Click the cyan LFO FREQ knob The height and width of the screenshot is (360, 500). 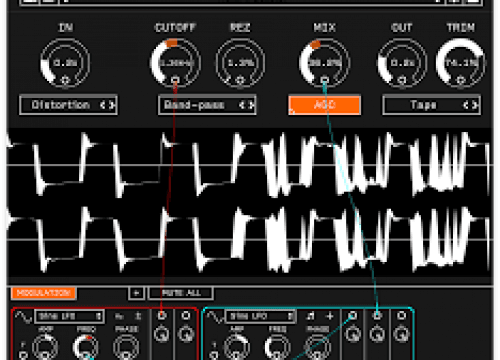[278, 347]
